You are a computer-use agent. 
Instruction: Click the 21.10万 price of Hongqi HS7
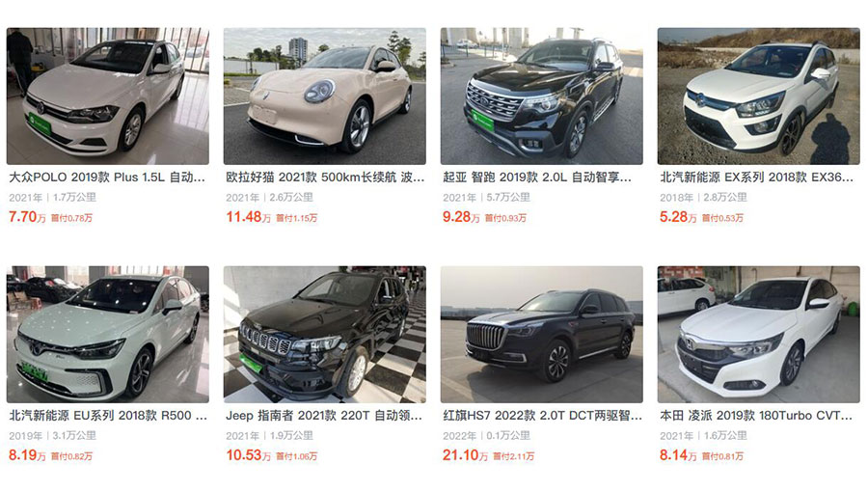465,455
